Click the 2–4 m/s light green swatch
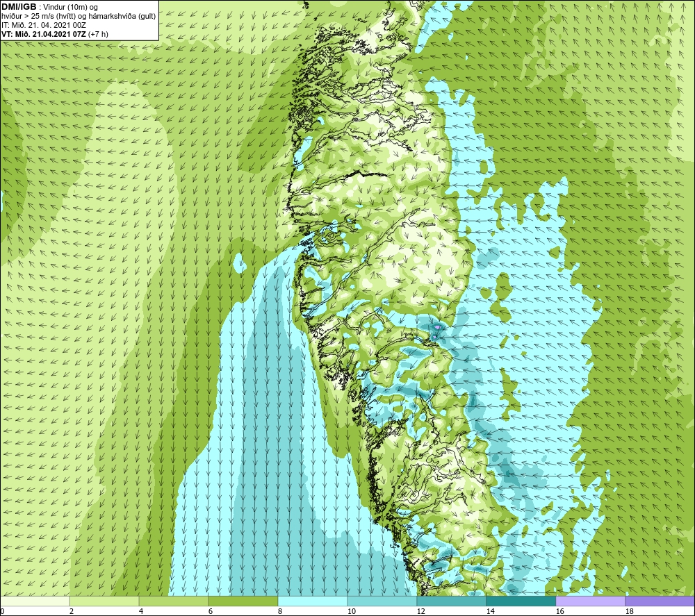The width and height of the screenshot is (695, 616). 105,601
